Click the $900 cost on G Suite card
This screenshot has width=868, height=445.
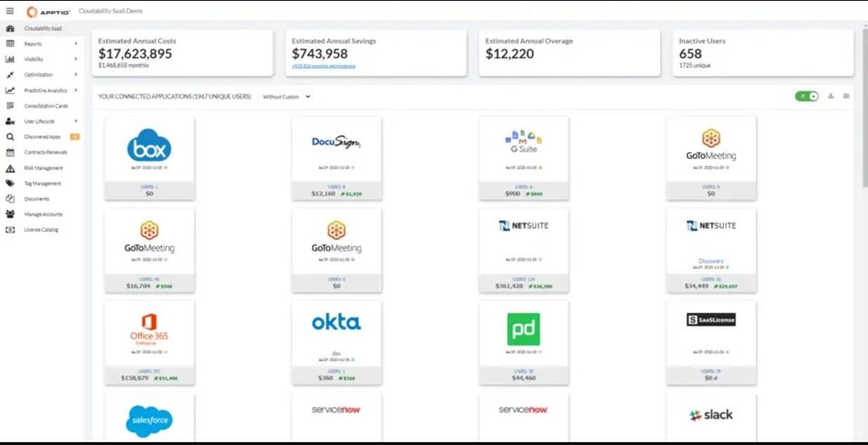pyautogui.click(x=513, y=194)
